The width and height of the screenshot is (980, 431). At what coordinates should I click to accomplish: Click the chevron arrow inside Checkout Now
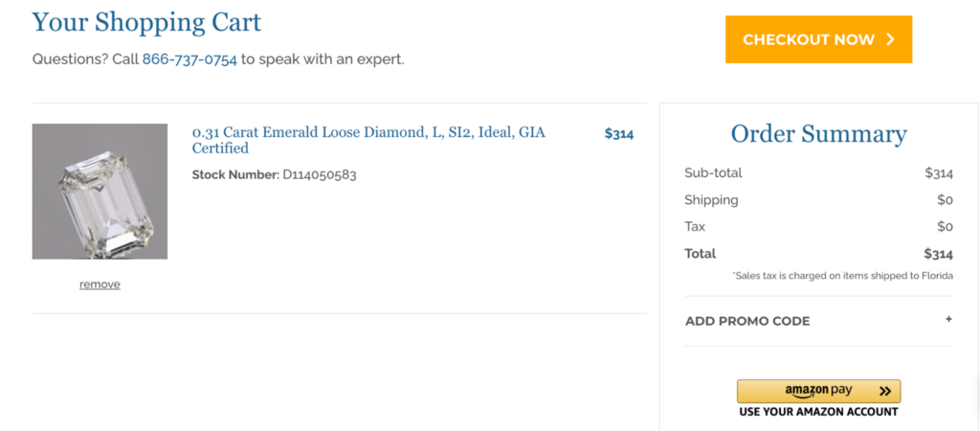891,39
